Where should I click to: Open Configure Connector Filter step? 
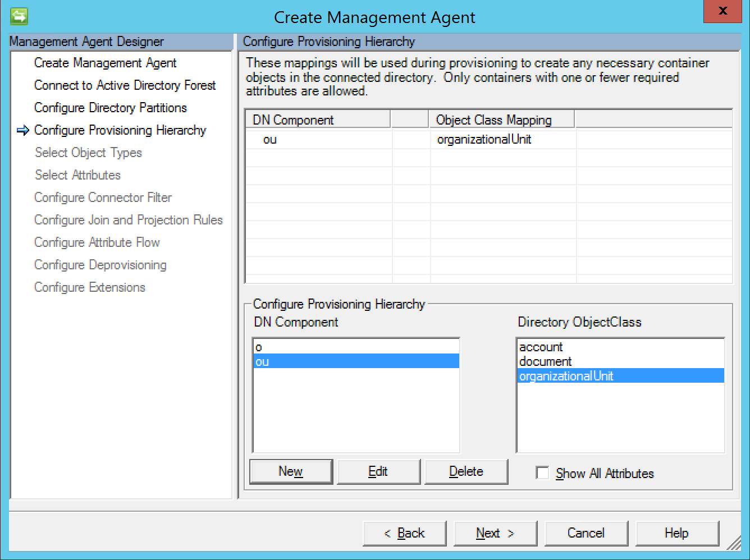tap(103, 198)
